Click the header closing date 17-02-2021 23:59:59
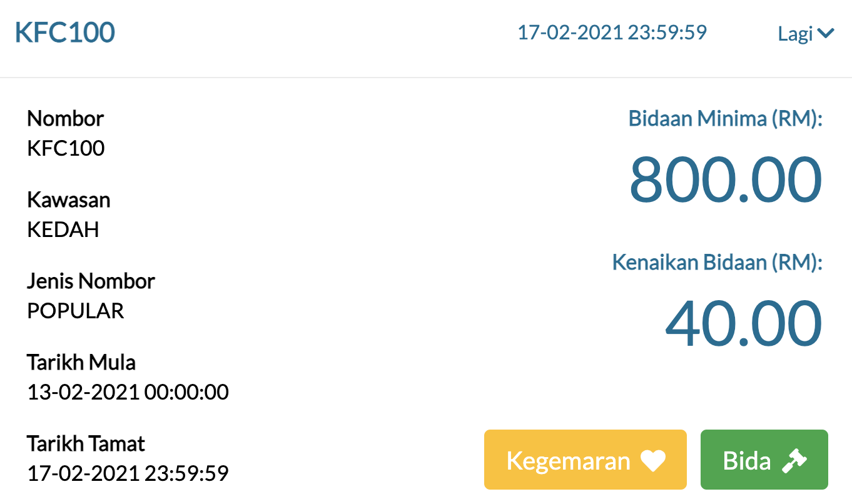Screen dimensions: 852x504 612,33
